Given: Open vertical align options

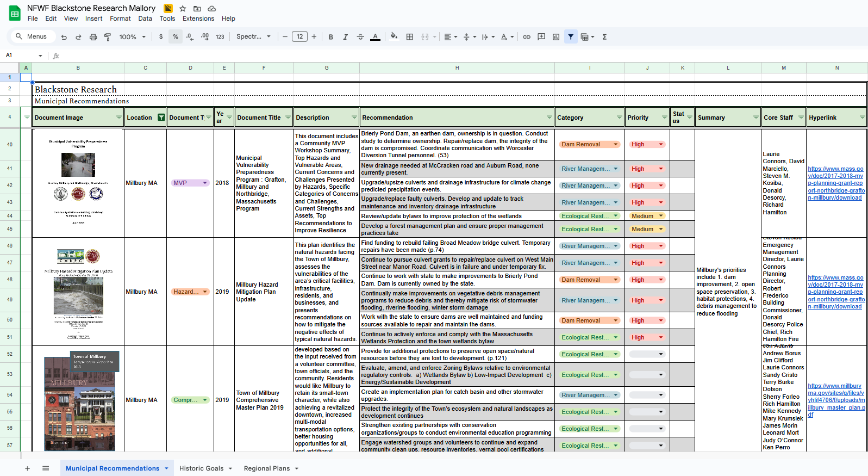Looking at the screenshot, I should pos(470,37).
